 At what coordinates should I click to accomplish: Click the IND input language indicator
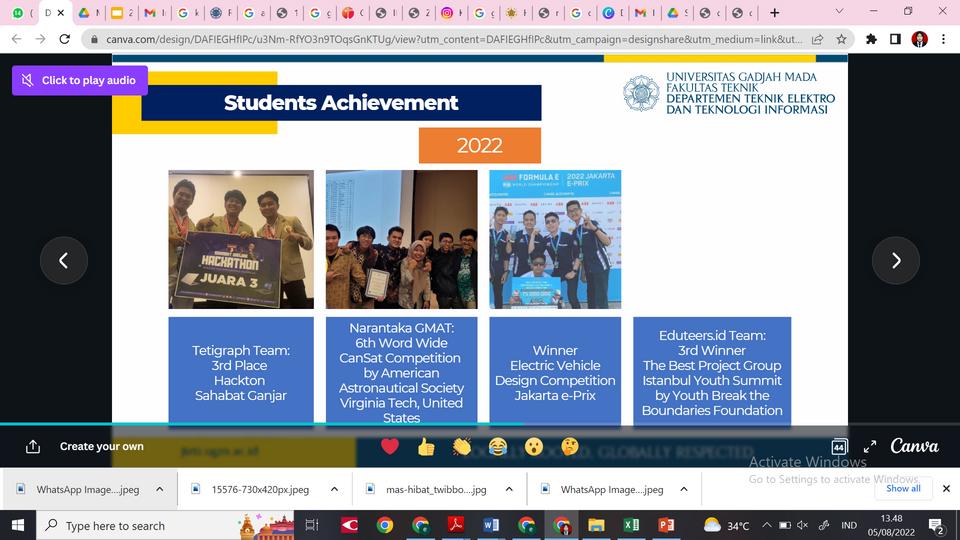(849, 525)
